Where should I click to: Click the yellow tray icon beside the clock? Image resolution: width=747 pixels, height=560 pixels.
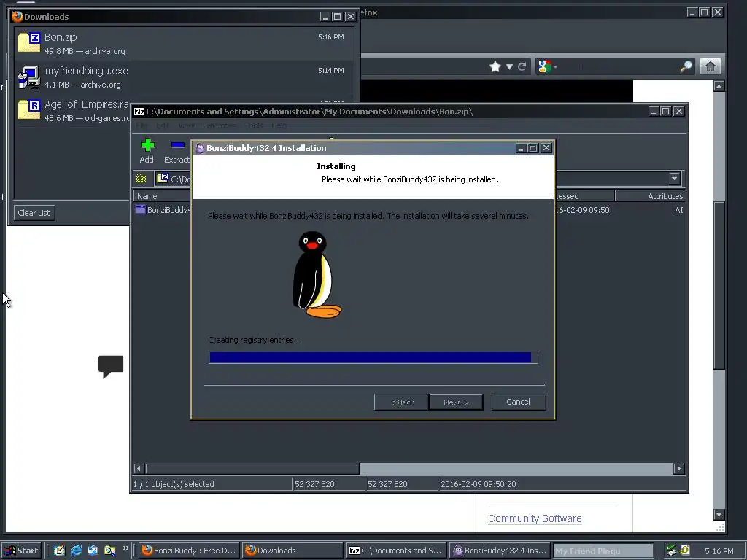(684, 550)
